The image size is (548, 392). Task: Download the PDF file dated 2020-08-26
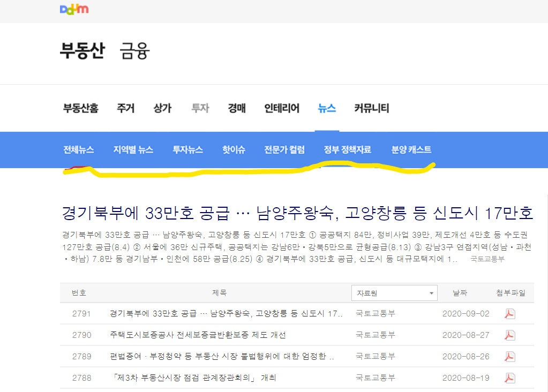[x=511, y=356]
